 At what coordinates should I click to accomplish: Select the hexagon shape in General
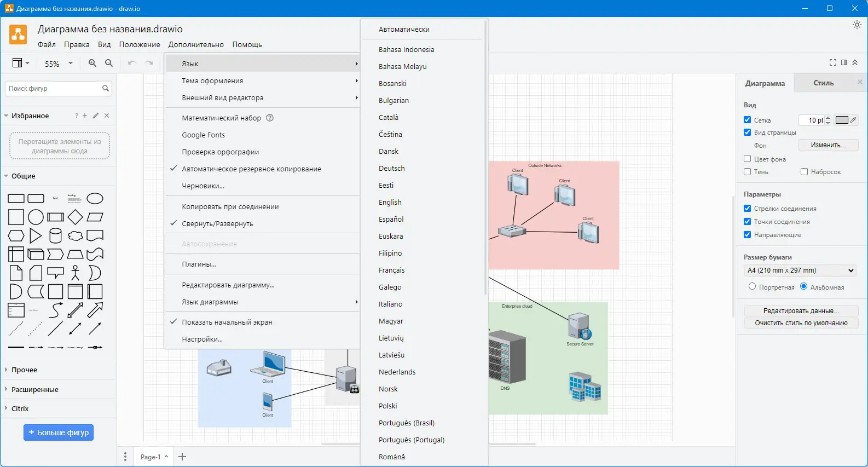click(x=16, y=236)
